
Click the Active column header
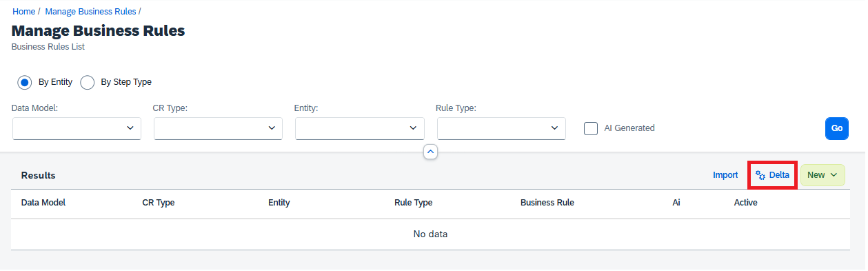pyautogui.click(x=746, y=203)
